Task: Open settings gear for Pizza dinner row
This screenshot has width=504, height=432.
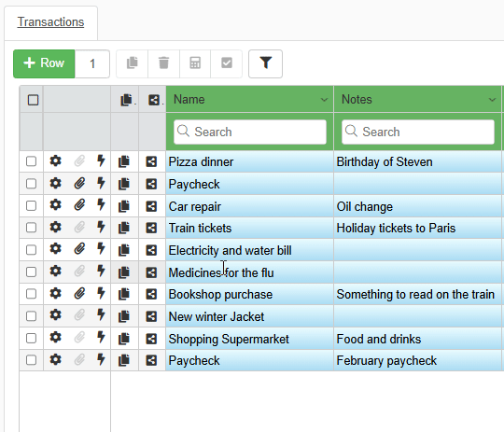Action: point(56,160)
